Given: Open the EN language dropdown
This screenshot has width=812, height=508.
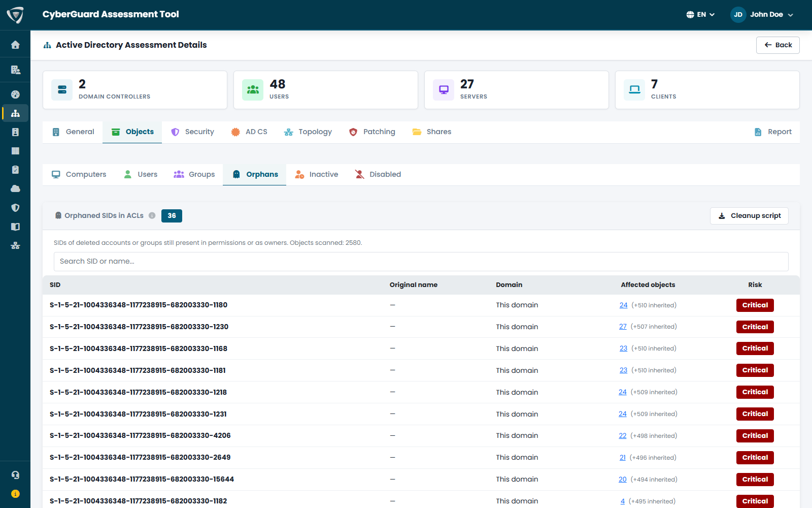Looking at the screenshot, I should [700, 15].
